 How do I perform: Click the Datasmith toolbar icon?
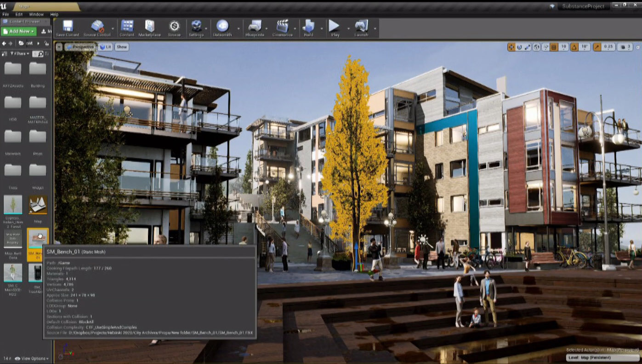coord(222,27)
